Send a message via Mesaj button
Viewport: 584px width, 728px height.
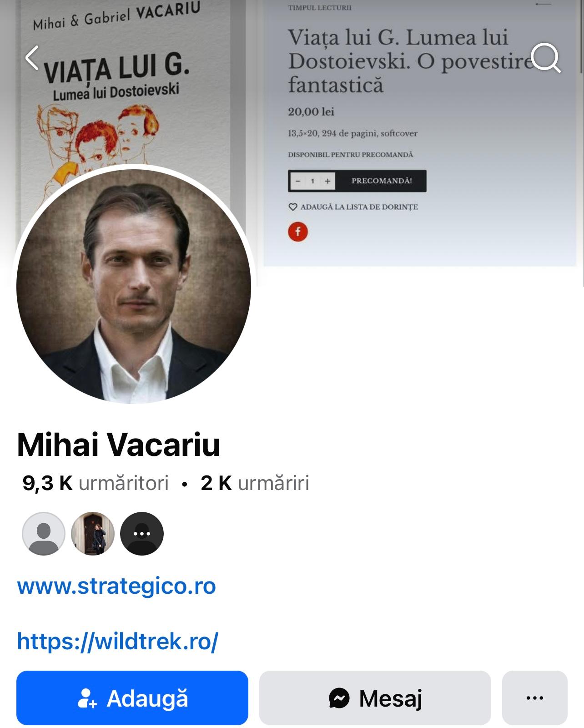pos(375,698)
